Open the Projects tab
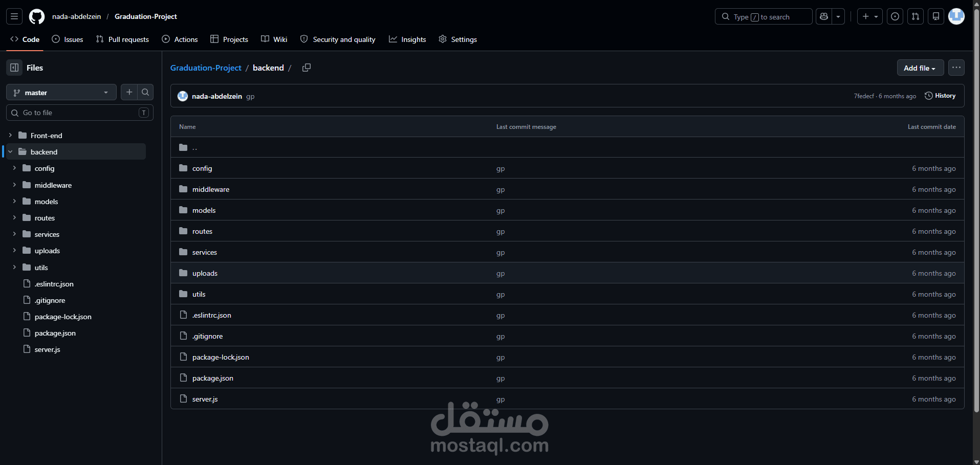This screenshot has height=465, width=980. click(229, 39)
